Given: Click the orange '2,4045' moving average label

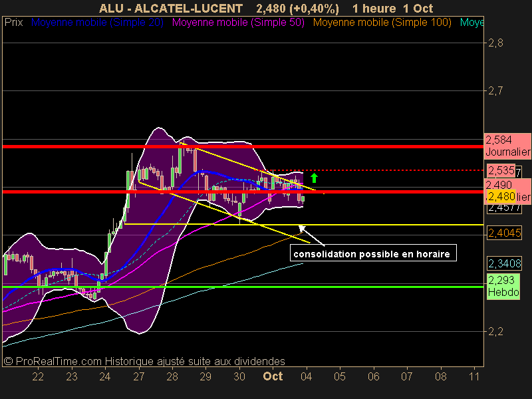Looking at the screenshot, I should [505, 233].
